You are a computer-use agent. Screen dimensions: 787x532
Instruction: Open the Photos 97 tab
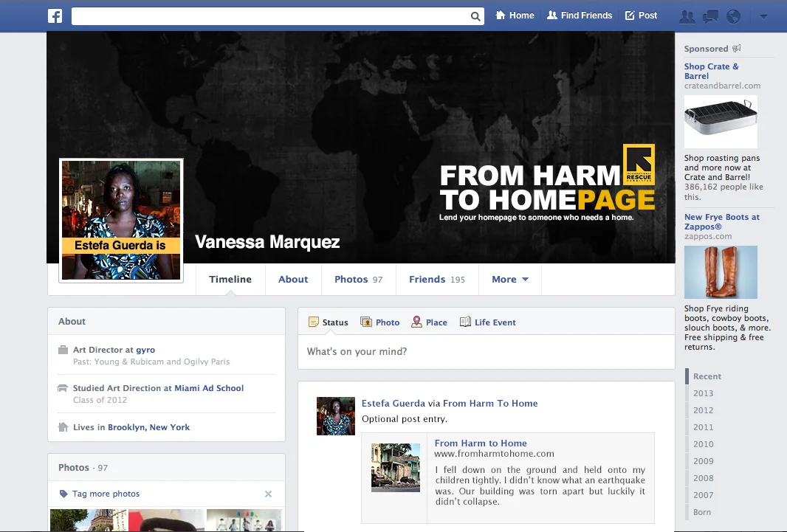(358, 280)
